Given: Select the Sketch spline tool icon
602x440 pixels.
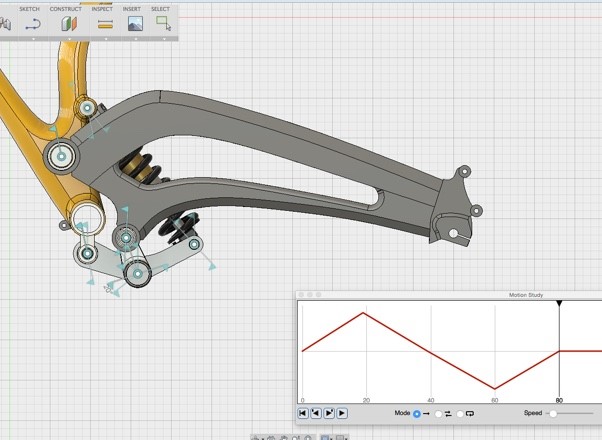Looking at the screenshot, I should click(x=33, y=25).
